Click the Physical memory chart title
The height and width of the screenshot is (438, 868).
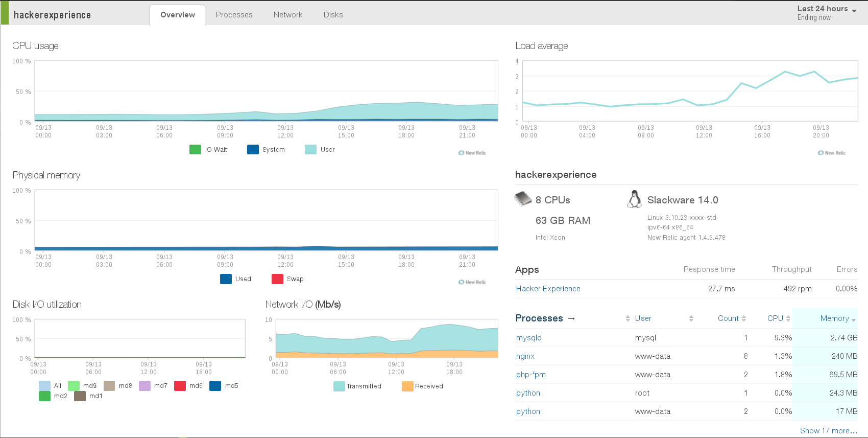pos(46,175)
